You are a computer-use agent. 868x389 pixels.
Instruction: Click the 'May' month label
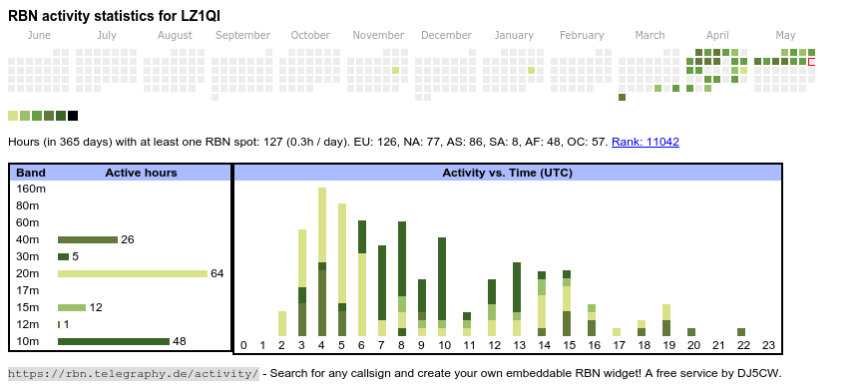pos(785,35)
